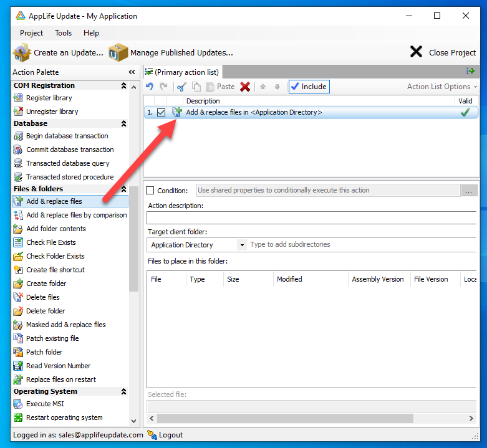Click the Unregister library icon
Screen dimensions: 487x448
[x=18, y=112]
